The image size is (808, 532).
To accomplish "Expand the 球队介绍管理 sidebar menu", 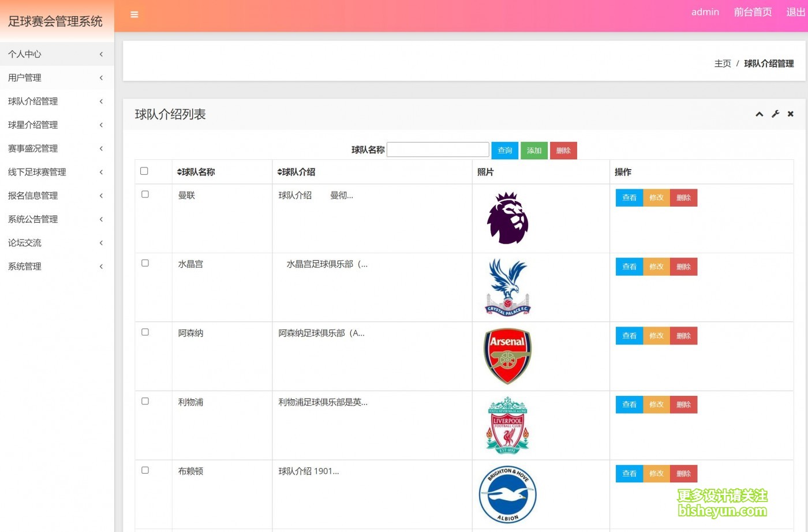I will click(57, 101).
